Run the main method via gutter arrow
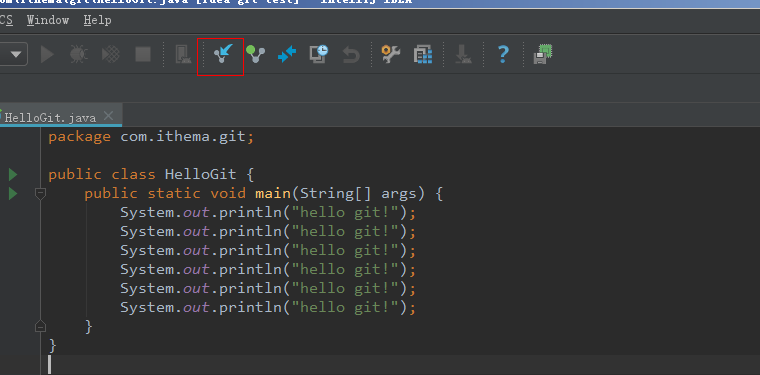Image resolution: width=760 pixels, height=375 pixels. click(13, 194)
